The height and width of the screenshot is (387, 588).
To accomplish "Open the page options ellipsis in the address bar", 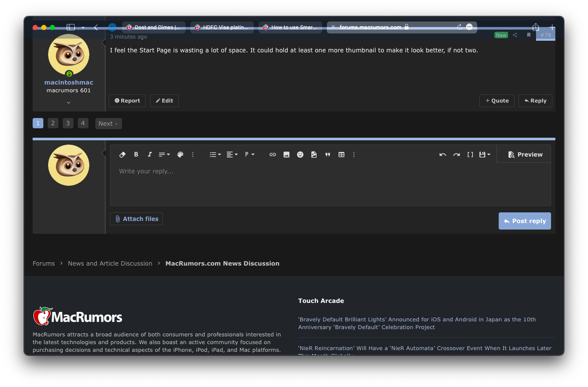I will (469, 27).
